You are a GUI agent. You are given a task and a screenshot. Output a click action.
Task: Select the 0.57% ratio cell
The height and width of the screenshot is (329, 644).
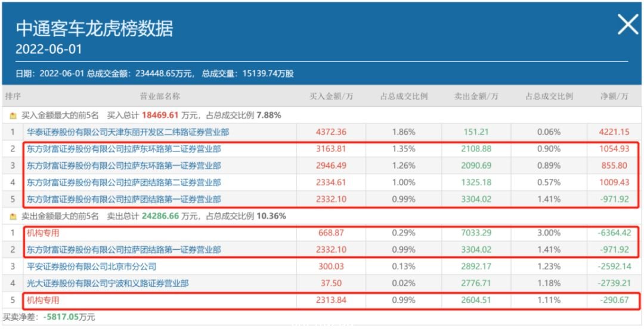tap(549, 183)
